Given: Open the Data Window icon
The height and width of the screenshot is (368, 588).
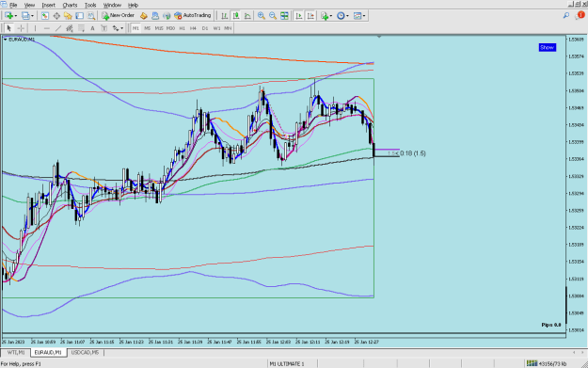Looking at the screenshot, I should (x=56, y=16).
